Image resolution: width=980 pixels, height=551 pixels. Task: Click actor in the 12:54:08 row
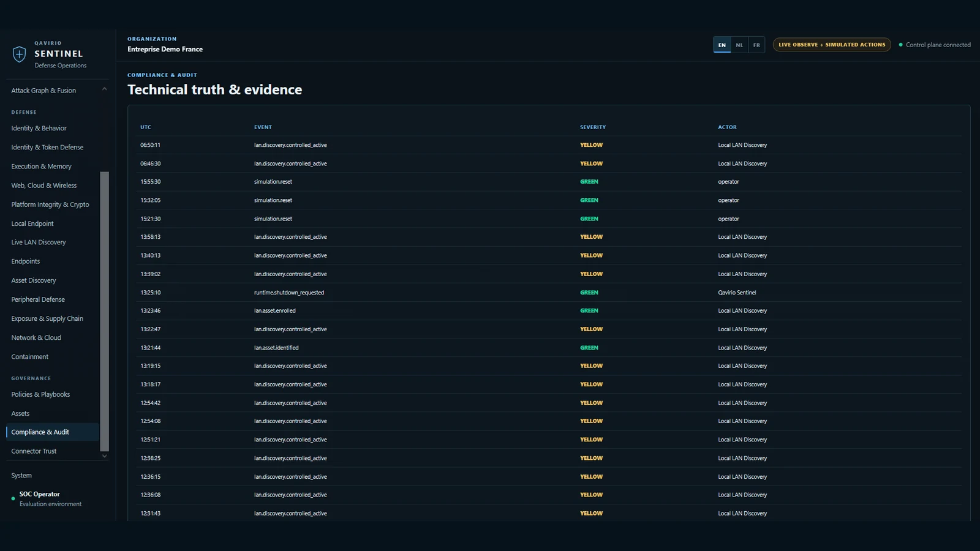[742, 421]
